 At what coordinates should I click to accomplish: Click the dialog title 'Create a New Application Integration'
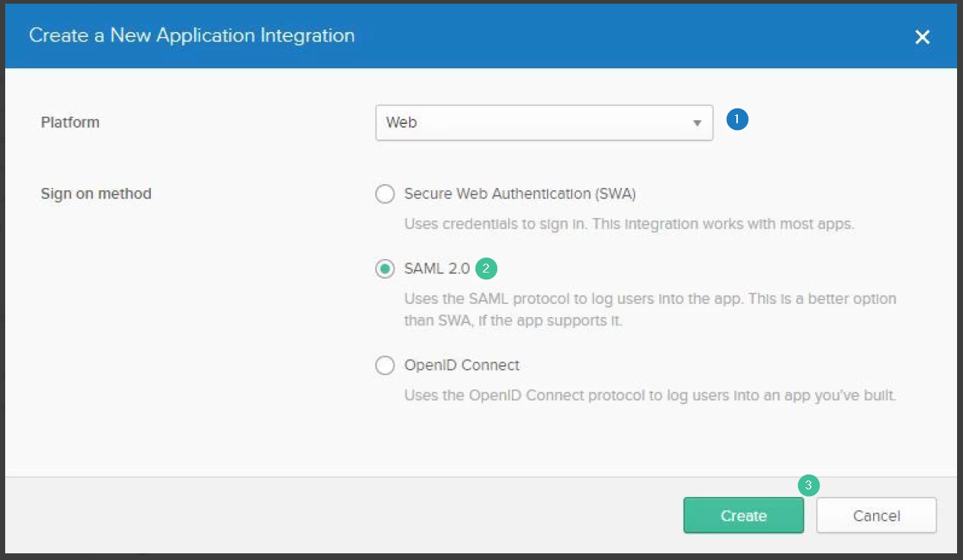coord(192,35)
